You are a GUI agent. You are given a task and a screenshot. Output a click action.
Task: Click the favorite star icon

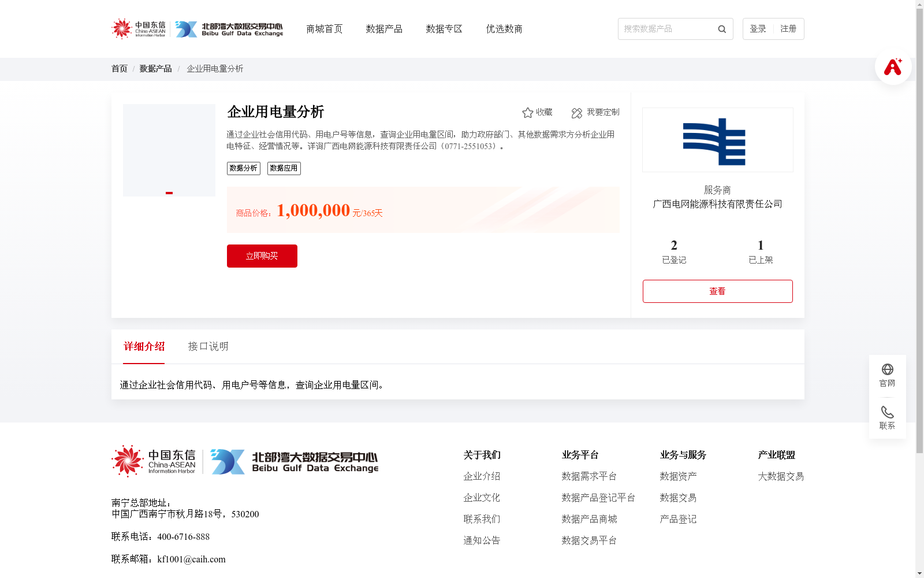coord(527,113)
